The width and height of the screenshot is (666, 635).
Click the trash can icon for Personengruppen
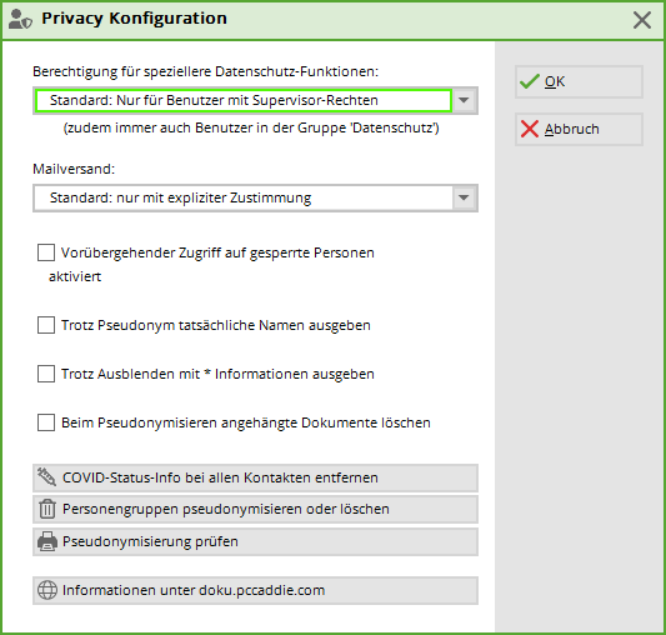[47, 509]
